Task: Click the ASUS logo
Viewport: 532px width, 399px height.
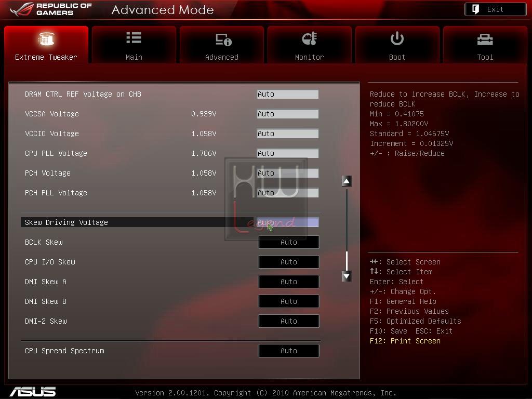Action: (x=33, y=392)
